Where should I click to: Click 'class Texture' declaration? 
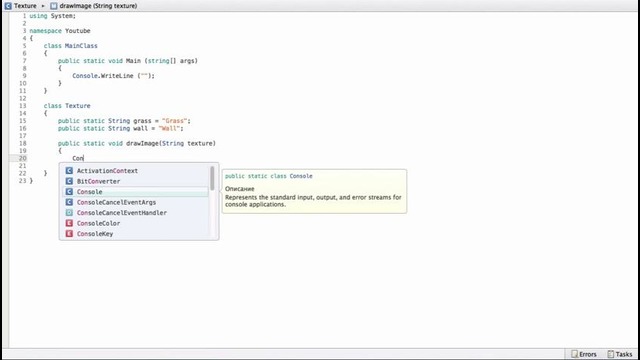(67, 106)
